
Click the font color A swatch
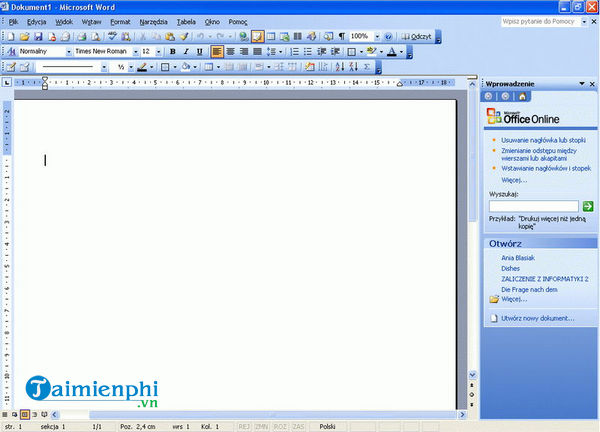tap(391, 52)
